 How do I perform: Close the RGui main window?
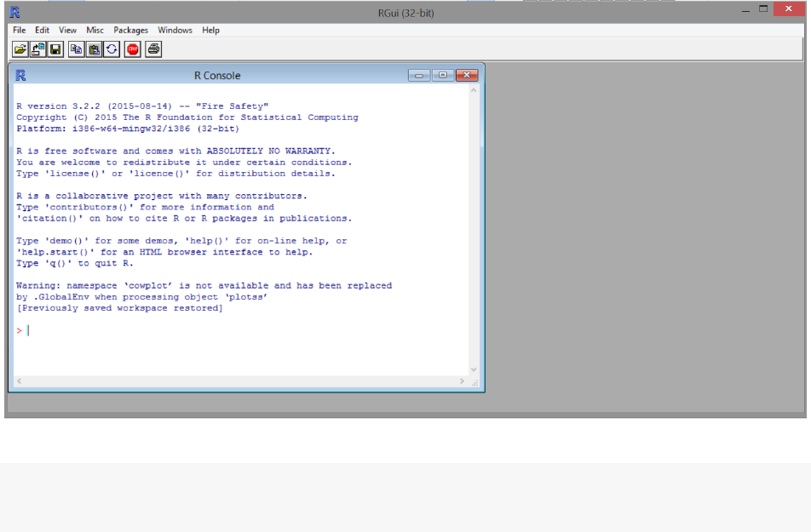pos(789,9)
